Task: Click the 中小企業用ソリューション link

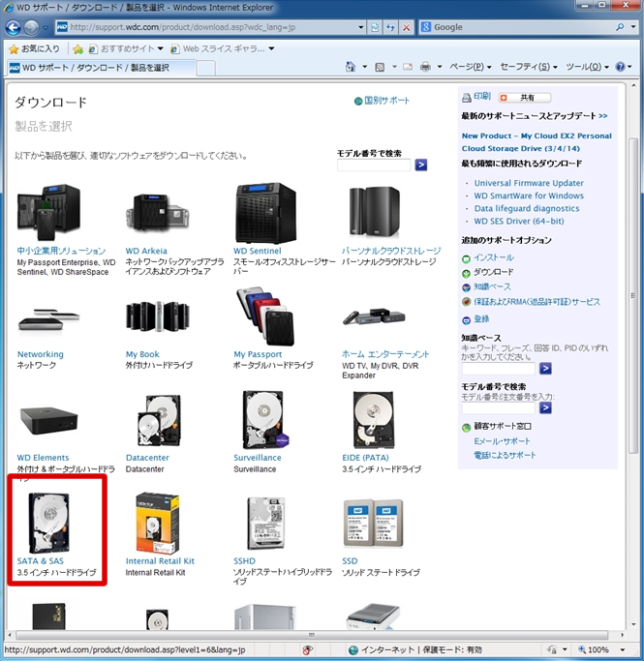Action: point(61,251)
